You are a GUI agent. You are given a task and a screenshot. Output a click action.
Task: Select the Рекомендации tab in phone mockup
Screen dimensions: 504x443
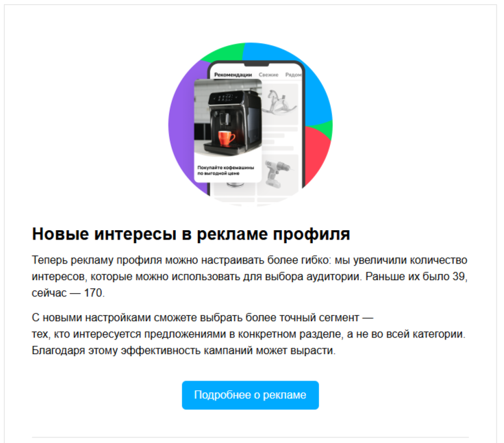pos(233,75)
